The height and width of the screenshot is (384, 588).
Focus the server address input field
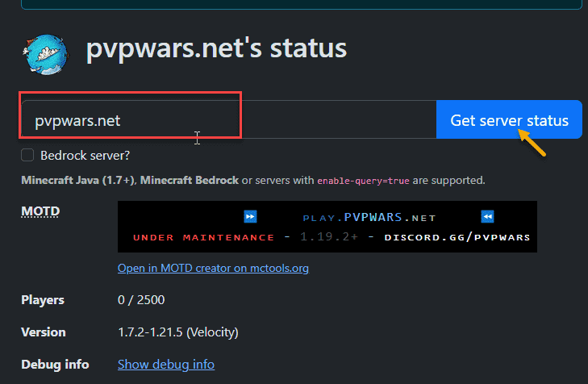click(x=229, y=119)
